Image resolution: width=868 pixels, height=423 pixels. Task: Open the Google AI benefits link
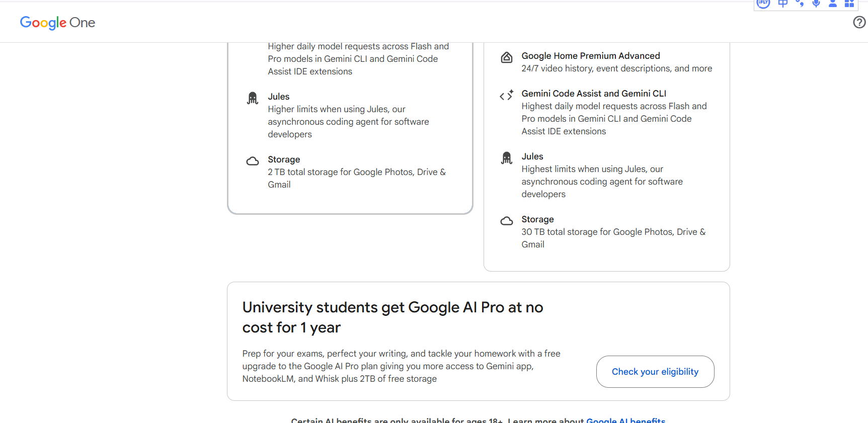625,420
